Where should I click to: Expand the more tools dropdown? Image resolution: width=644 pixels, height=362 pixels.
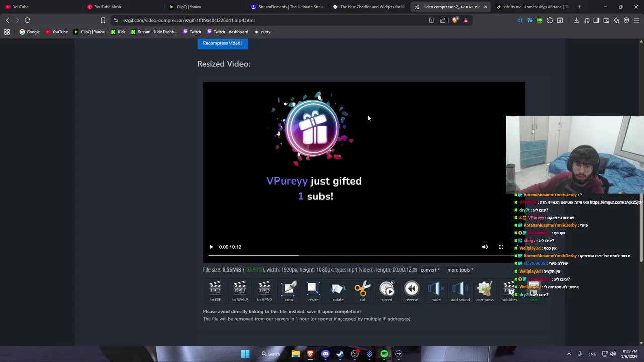pos(460,270)
